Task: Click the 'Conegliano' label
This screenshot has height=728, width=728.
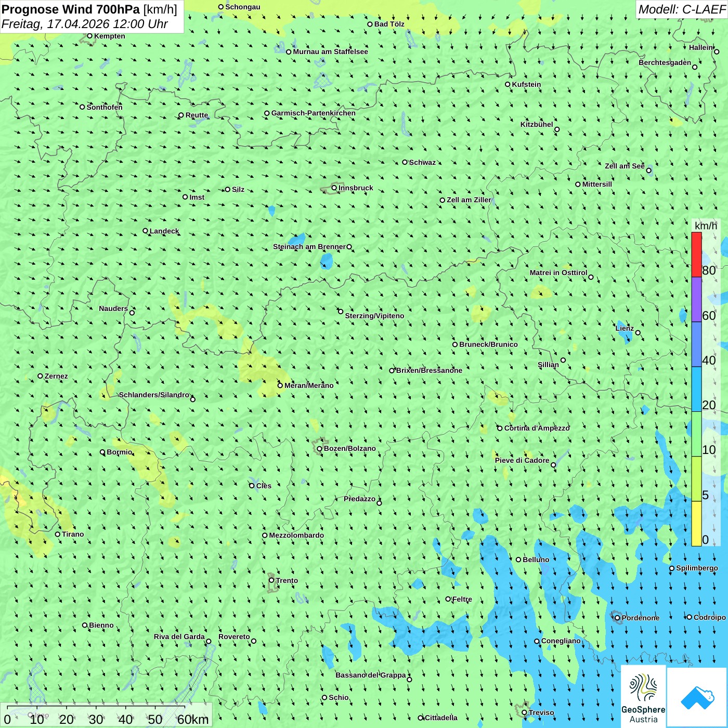Action: tap(561, 641)
